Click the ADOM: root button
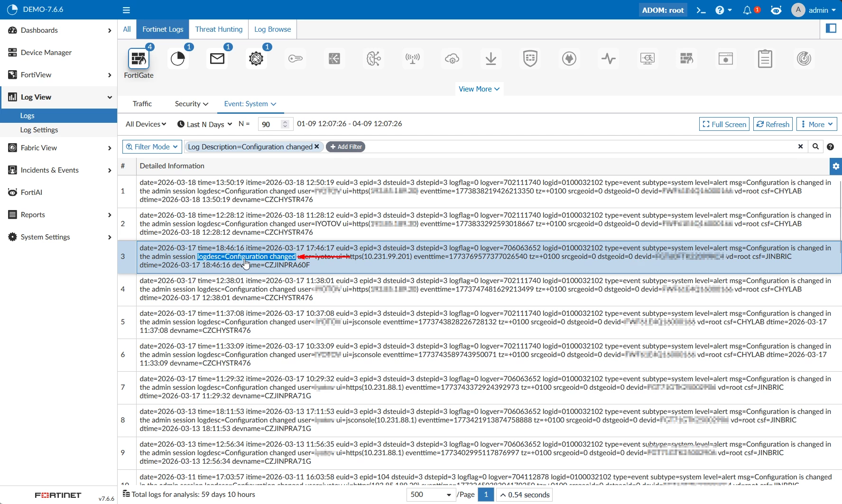Viewport: 842px width, 504px height. 663,10
